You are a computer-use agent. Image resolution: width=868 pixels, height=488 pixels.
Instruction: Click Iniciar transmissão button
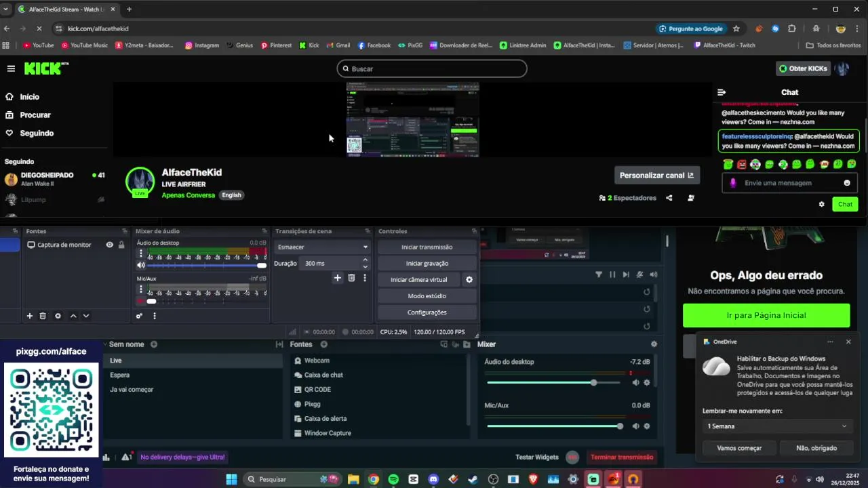(427, 247)
